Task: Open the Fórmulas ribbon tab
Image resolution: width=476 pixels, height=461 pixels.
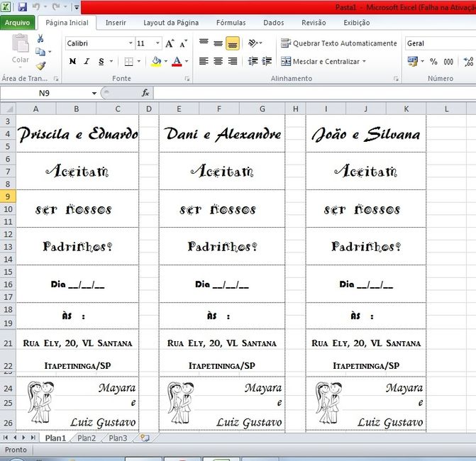Action: [x=231, y=23]
